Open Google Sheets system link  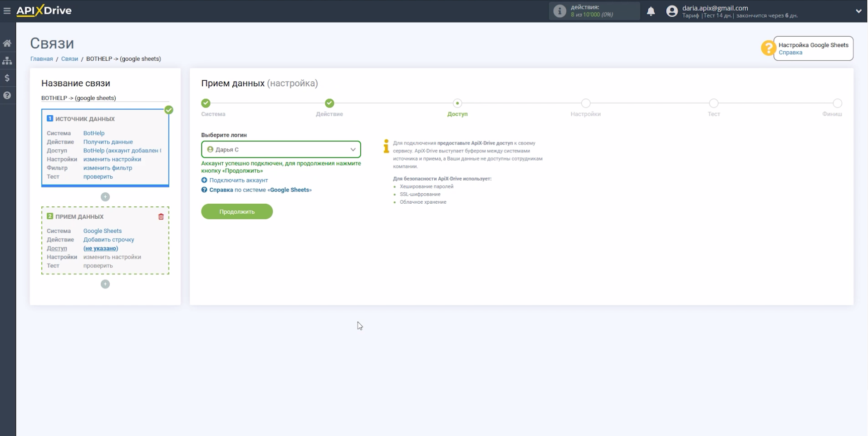pos(103,231)
